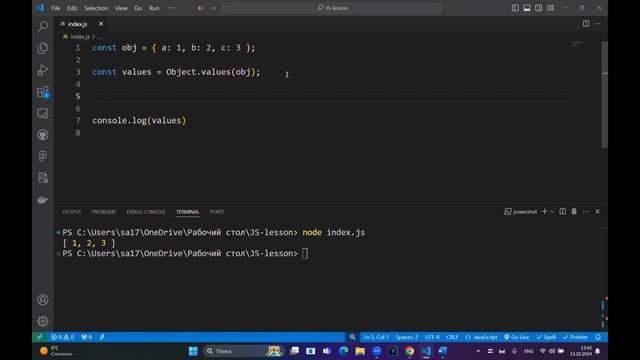Screen dimensions: 640x360
Task: Open the File menu
Action: [56, 8]
